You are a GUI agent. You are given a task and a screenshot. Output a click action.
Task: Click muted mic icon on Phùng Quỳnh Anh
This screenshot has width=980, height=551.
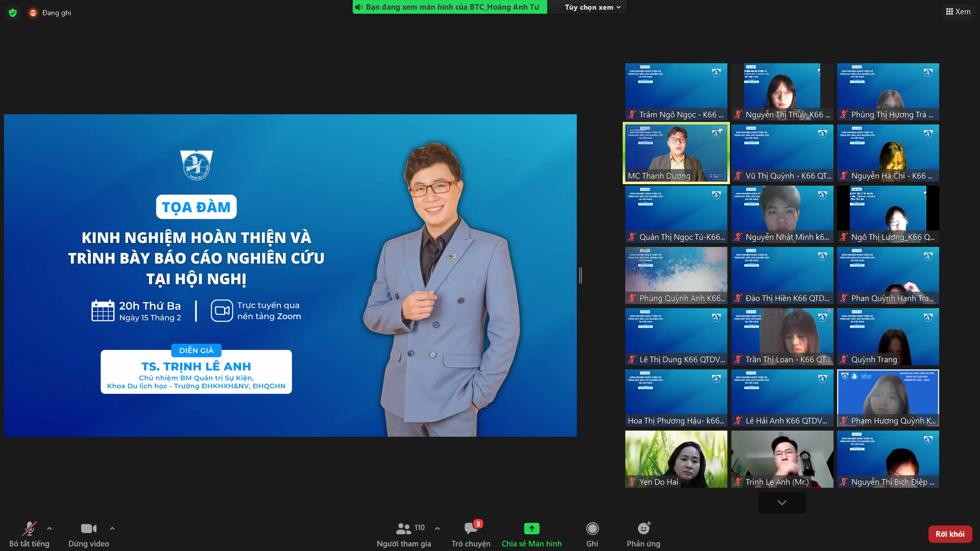click(x=632, y=298)
